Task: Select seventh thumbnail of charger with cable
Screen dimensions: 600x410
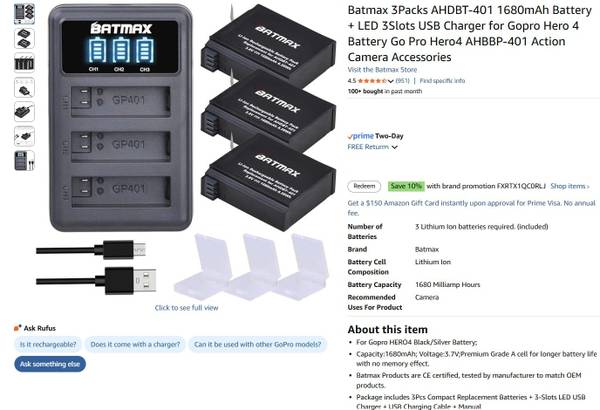Action: tap(24, 160)
